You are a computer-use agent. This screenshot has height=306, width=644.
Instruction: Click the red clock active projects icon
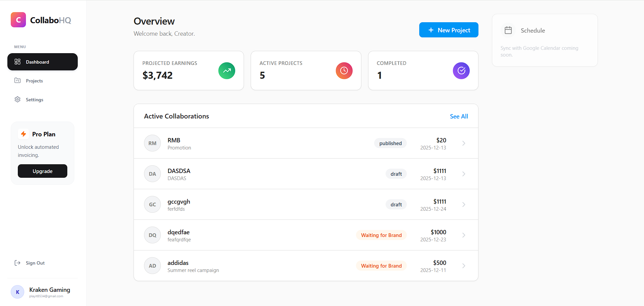point(344,71)
